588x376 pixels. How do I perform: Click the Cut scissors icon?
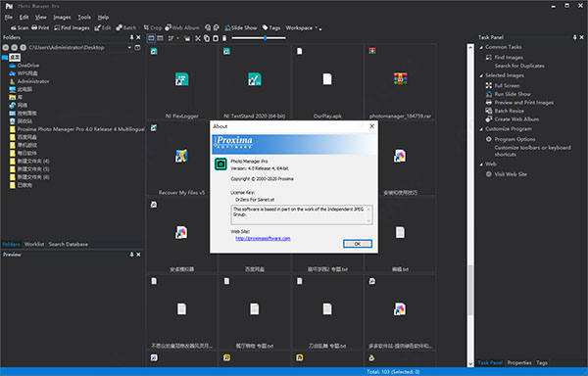coord(198,38)
